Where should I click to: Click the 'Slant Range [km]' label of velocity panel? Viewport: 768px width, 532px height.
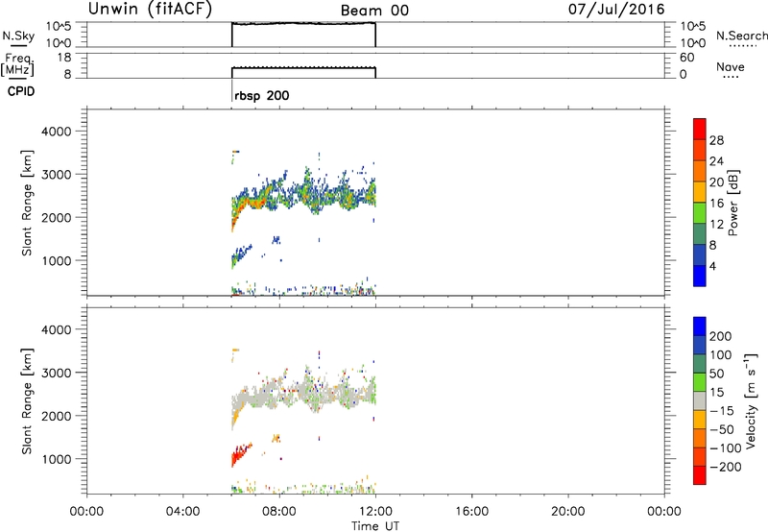tap(27, 401)
